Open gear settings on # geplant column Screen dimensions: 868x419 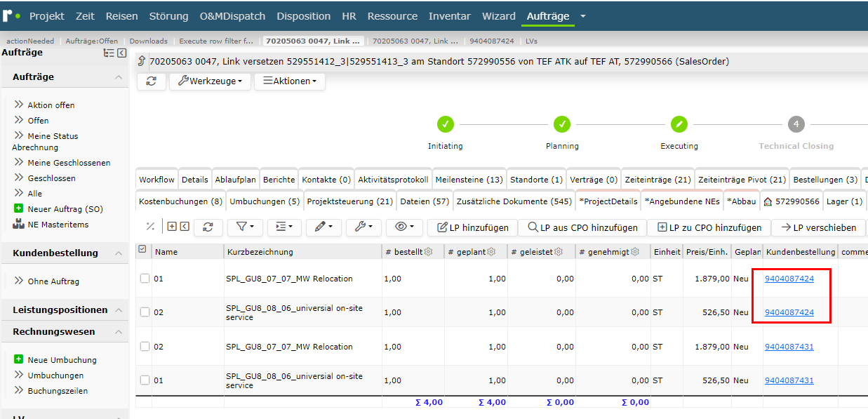491,252
